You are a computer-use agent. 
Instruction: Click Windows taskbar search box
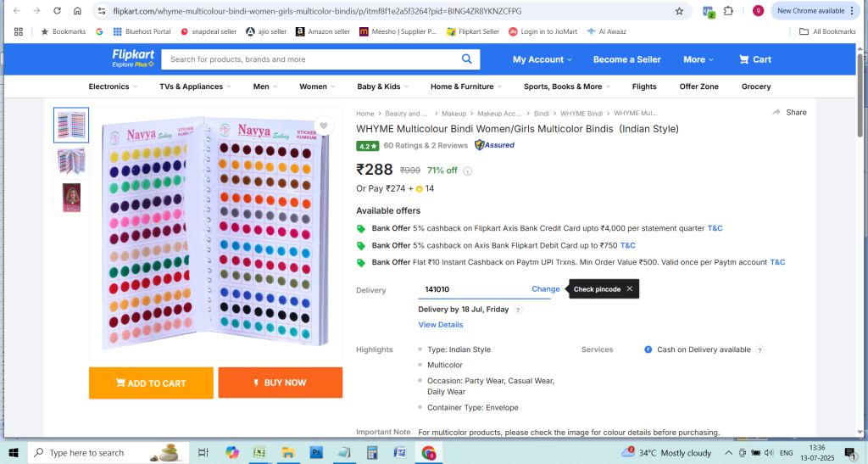pos(108,453)
